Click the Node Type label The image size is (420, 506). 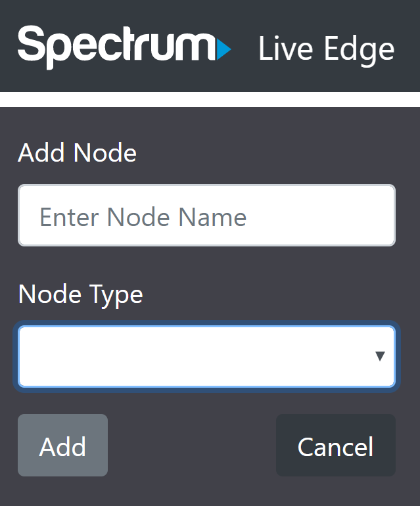(x=80, y=295)
